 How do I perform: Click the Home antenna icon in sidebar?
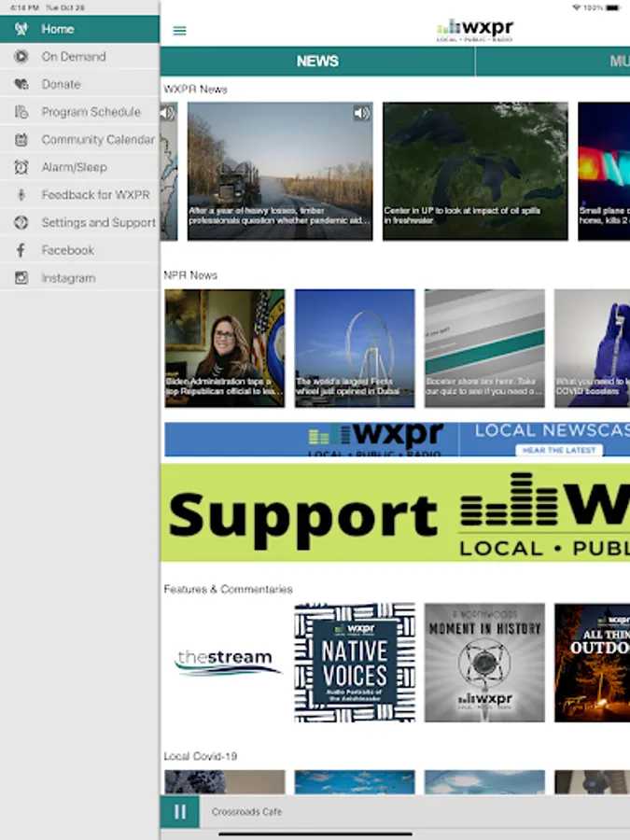(x=21, y=29)
